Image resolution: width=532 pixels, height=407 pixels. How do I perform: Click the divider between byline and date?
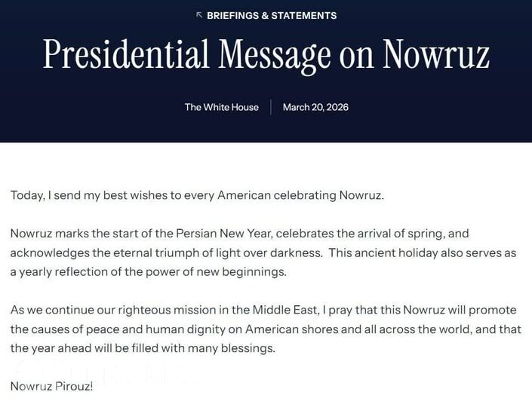pos(271,107)
